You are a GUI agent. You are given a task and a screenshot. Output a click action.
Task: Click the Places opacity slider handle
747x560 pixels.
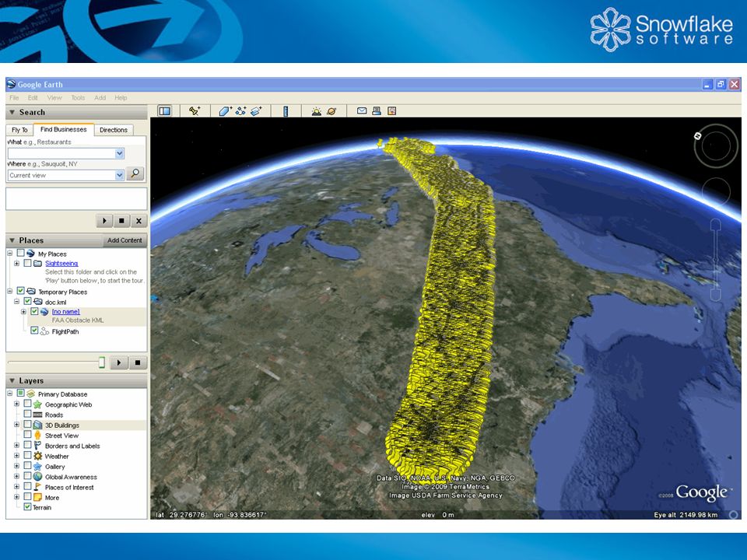(x=101, y=363)
